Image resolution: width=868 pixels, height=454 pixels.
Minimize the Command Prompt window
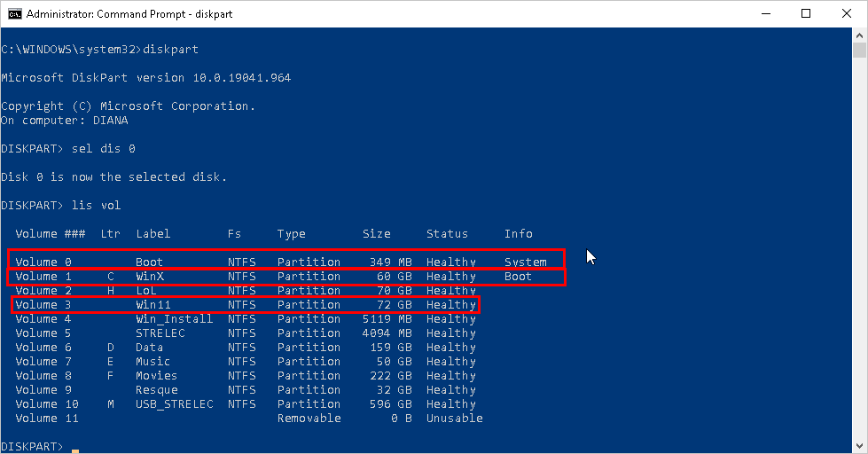coord(766,14)
